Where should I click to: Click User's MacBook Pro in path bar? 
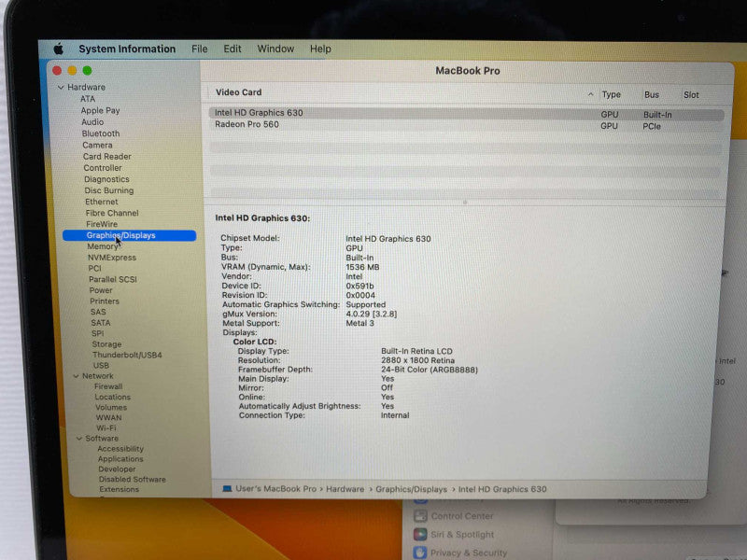(x=275, y=489)
